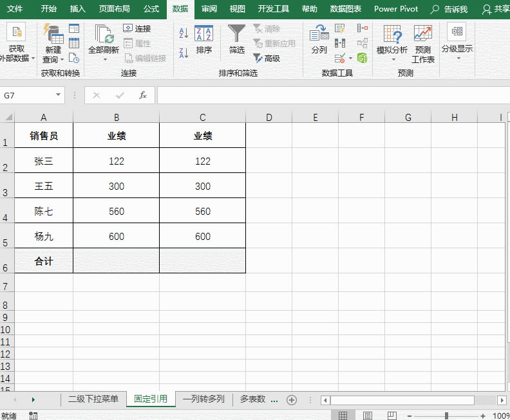Sort ascending with the A-Z icon
The height and width of the screenshot is (420, 510).
[184, 33]
